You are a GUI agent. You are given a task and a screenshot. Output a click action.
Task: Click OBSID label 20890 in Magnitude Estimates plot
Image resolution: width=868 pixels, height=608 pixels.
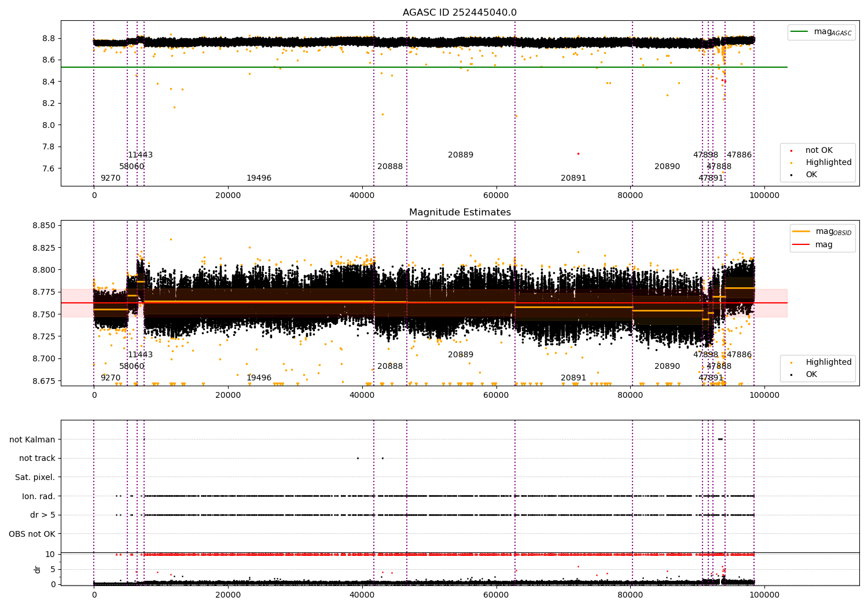(667, 366)
